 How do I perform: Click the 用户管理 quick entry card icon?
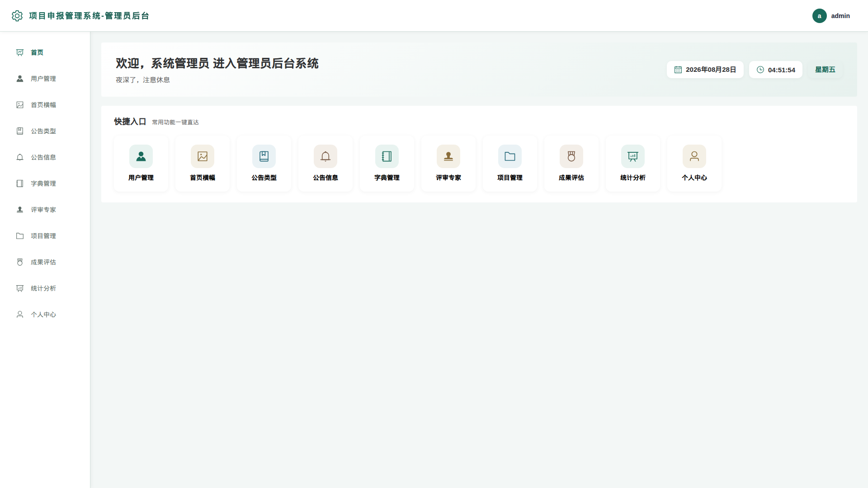[141, 156]
